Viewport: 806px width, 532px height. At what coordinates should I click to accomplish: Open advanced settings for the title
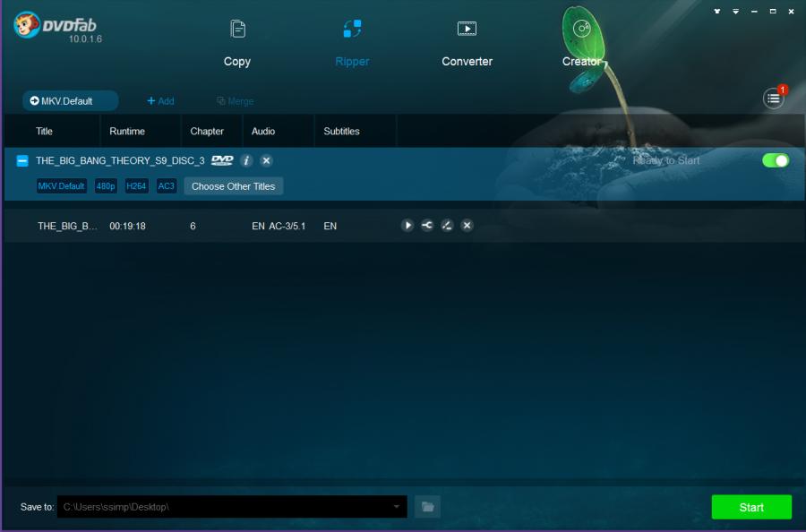pyautogui.click(x=427, y=226)
